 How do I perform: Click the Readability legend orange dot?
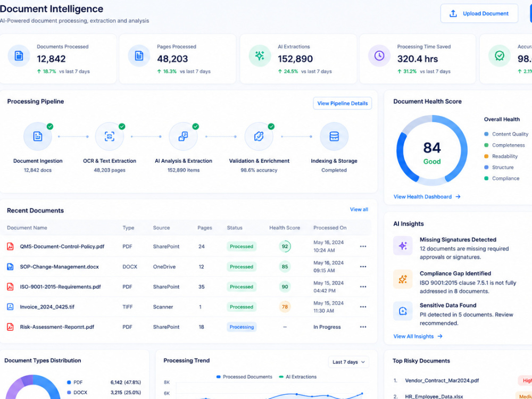pos(486,156)
